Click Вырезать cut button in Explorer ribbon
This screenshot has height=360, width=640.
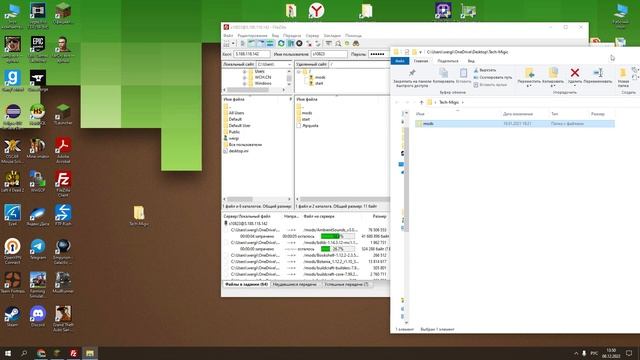coord(485,70)
